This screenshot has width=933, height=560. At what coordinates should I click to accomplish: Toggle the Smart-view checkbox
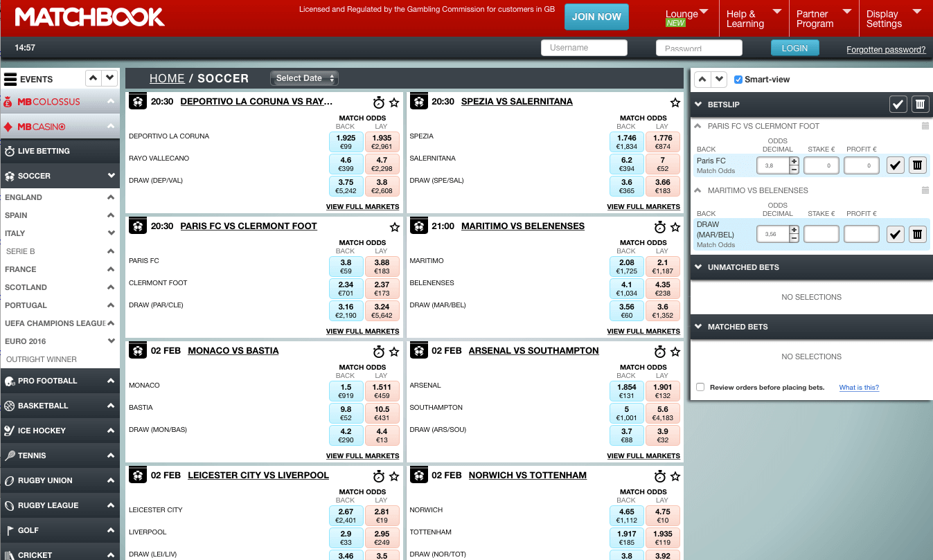click(738, 80)
